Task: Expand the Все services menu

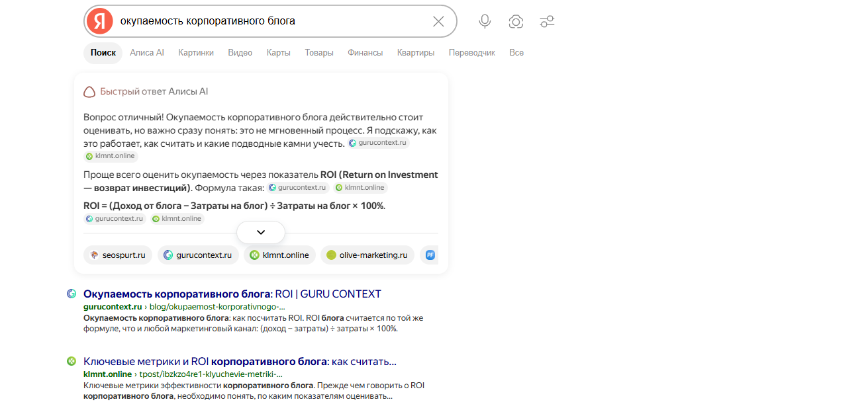Action: pyautogui.click(x=516, y=53)
